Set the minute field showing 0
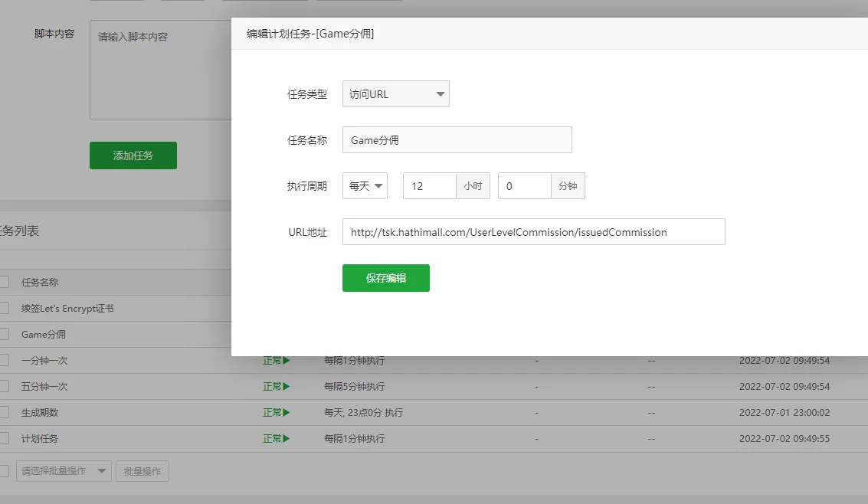868x504 pixels. (524, 186)
